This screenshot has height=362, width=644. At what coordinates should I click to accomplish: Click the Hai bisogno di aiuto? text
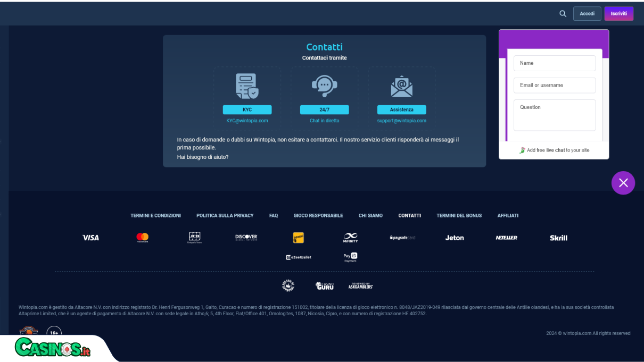tap(203, 157)
